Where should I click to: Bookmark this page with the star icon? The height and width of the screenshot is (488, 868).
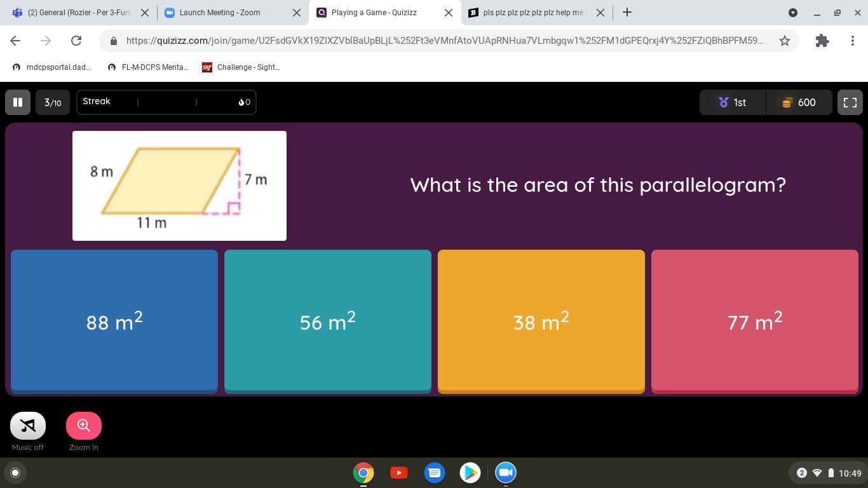pyautogui.click(x=785, y=41)
